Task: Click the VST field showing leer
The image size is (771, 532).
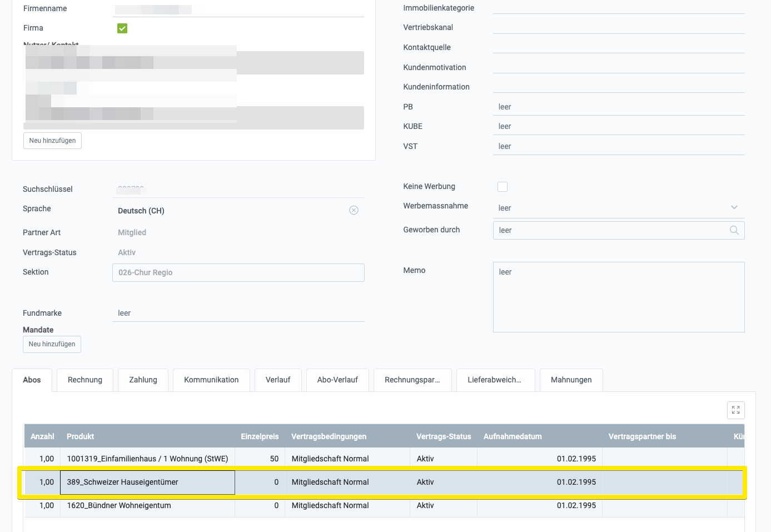Action: pos(619,146)
